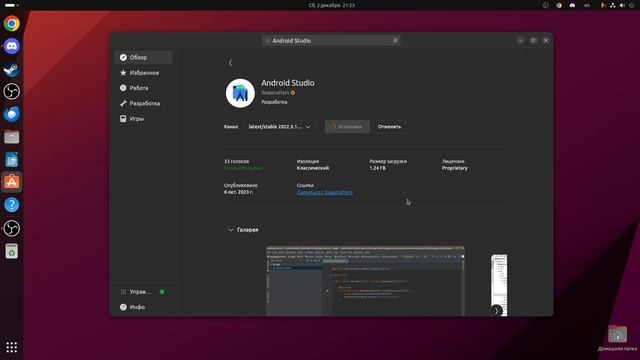Show next gallery screenshot arrow

pos(496,311)
